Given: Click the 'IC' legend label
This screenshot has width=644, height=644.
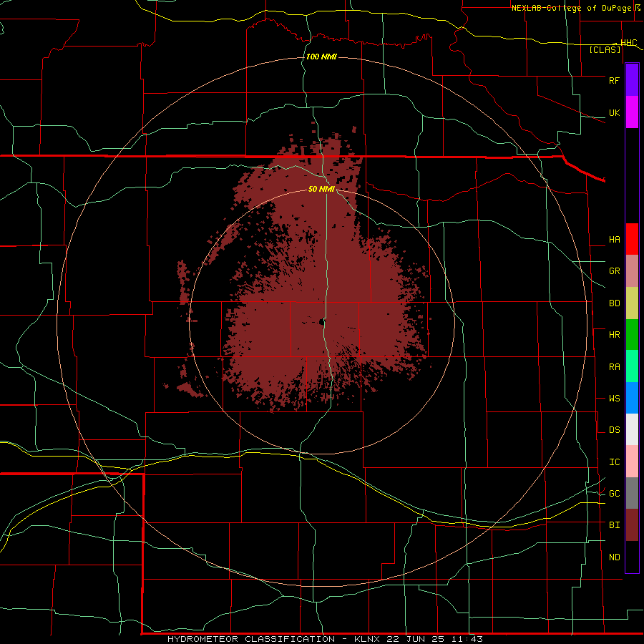Looking at the screenshot, I should [x=614, y=462].
